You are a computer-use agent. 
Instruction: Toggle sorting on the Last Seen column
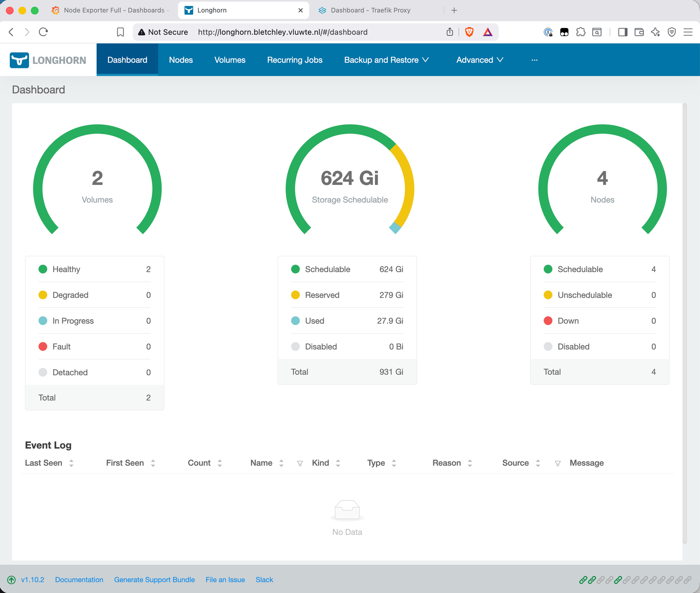tap(71, 463)
